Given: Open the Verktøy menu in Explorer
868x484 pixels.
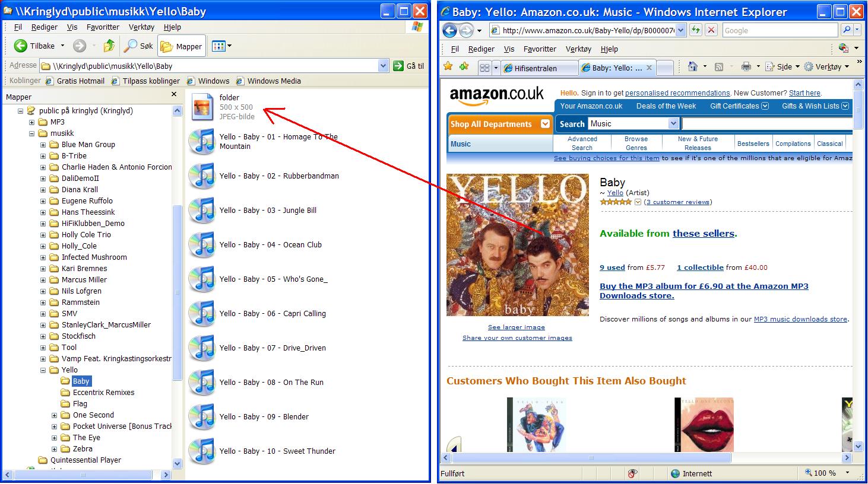Looking at the screenshot, I should coord(141,27).
